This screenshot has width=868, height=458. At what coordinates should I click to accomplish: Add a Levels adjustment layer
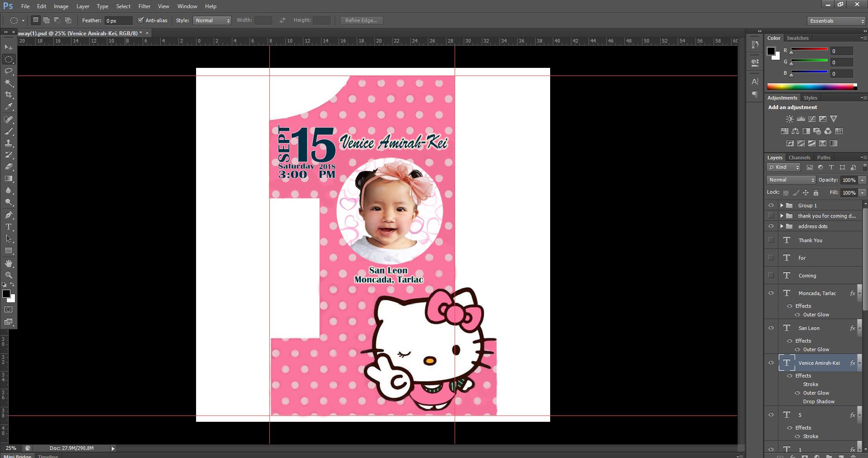click(x=801, y=119)
